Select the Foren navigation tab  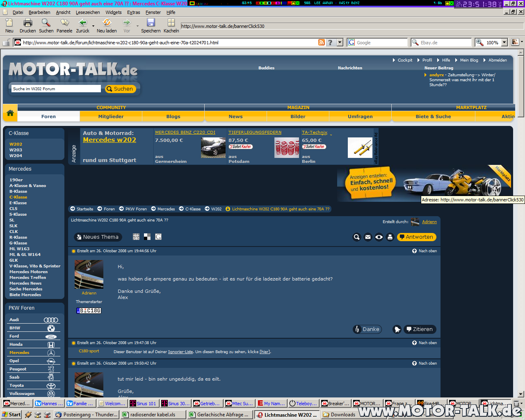(48, 116)
